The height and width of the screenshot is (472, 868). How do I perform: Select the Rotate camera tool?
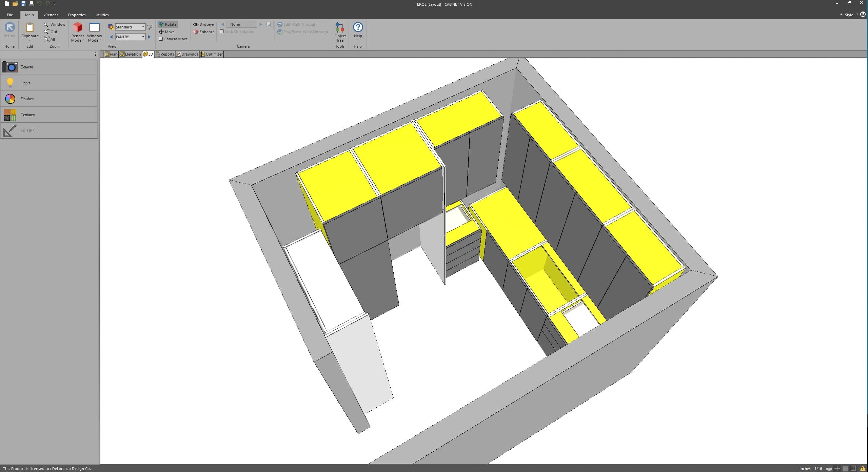(x=168, y=24)
